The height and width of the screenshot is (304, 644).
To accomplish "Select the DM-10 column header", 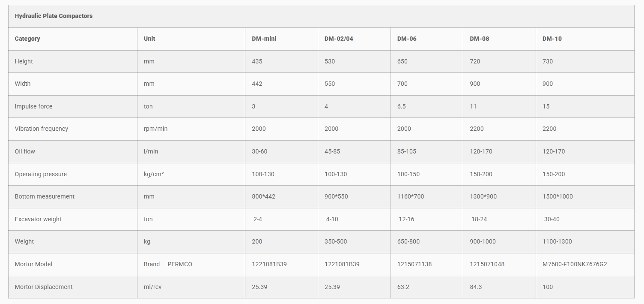I will (552, 39).
